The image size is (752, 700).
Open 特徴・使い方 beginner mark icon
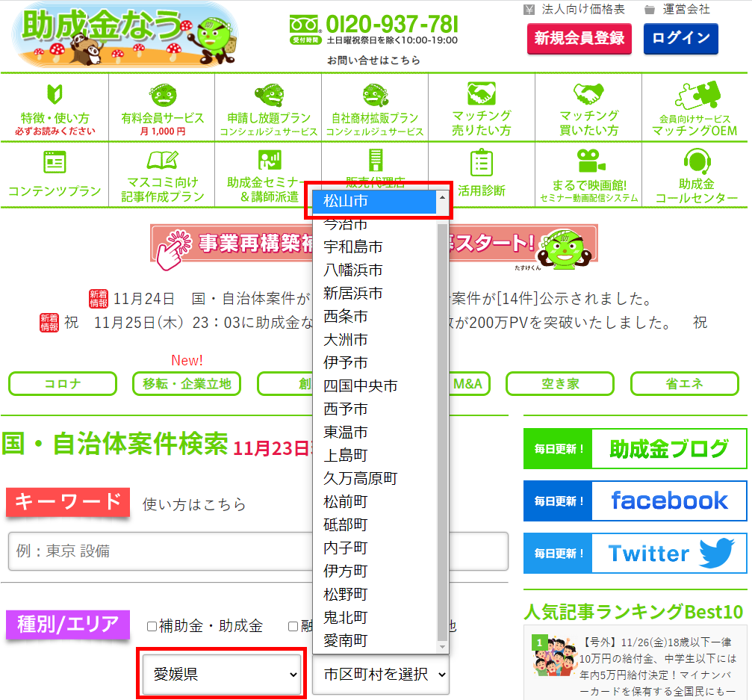pyautogui.click(x=55, y=95)
